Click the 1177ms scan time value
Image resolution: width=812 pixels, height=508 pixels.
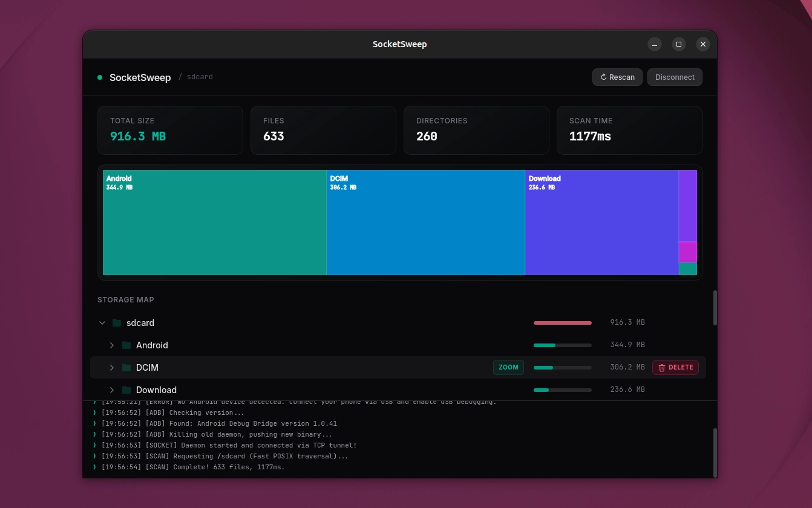click(x=590, y=137)
